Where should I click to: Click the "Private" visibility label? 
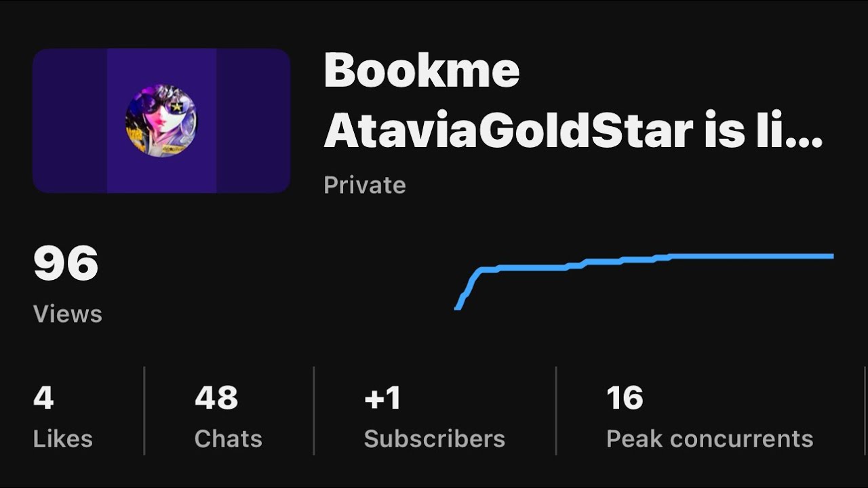(x=365, y=185)
